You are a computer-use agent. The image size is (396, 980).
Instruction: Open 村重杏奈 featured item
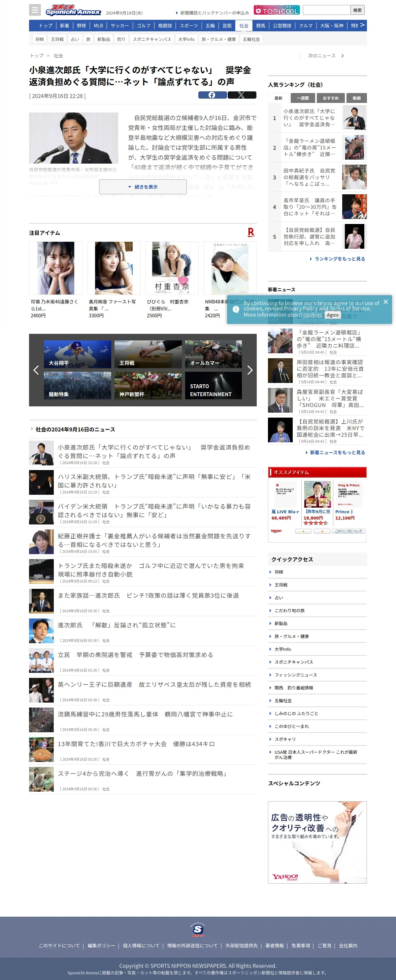click(172, 280)
